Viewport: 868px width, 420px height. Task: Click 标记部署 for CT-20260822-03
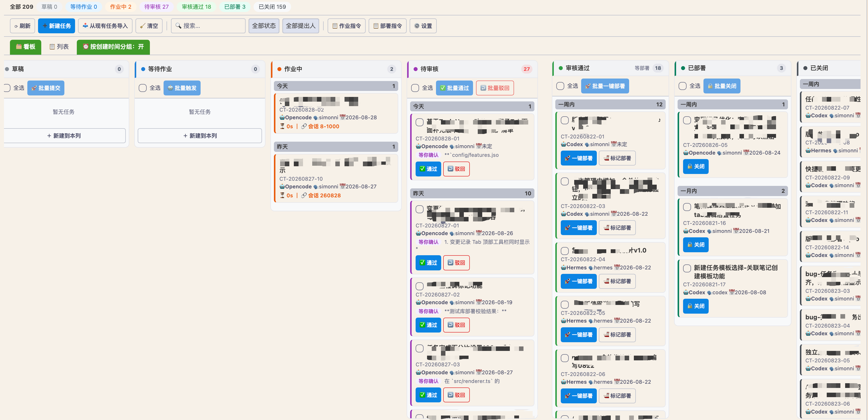(617, 228)
